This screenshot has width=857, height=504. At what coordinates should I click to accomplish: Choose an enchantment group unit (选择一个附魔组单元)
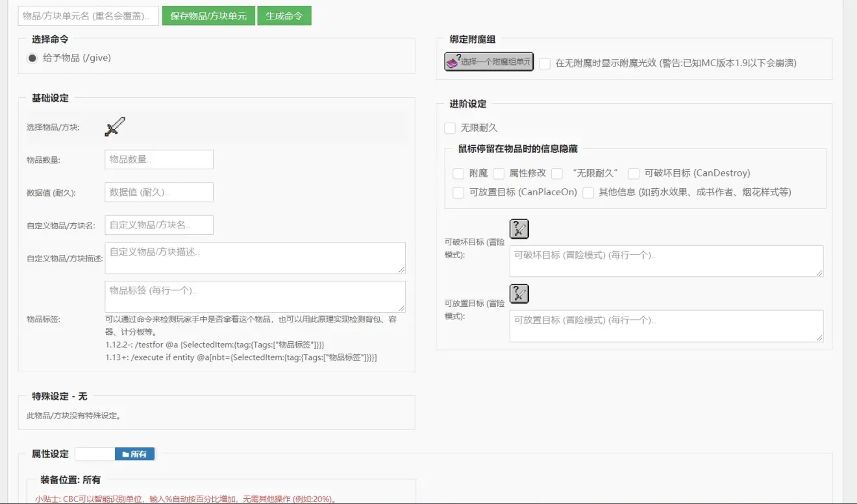(x=489, y=62)
